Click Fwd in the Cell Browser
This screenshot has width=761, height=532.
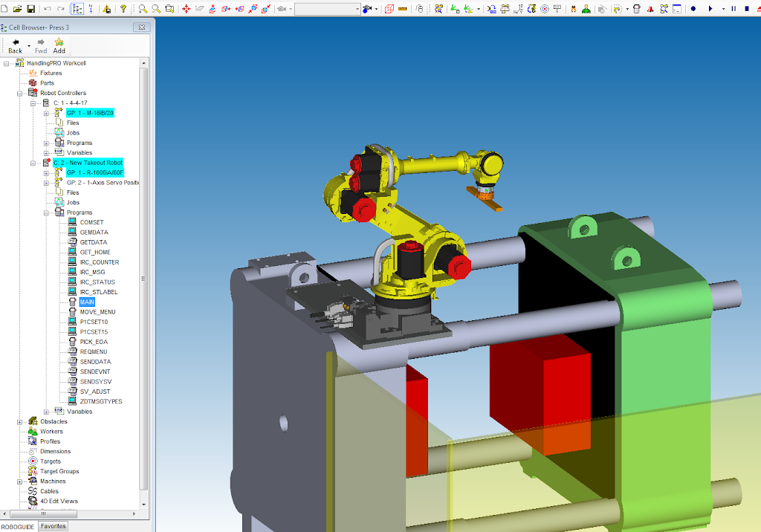coord(41,46)
